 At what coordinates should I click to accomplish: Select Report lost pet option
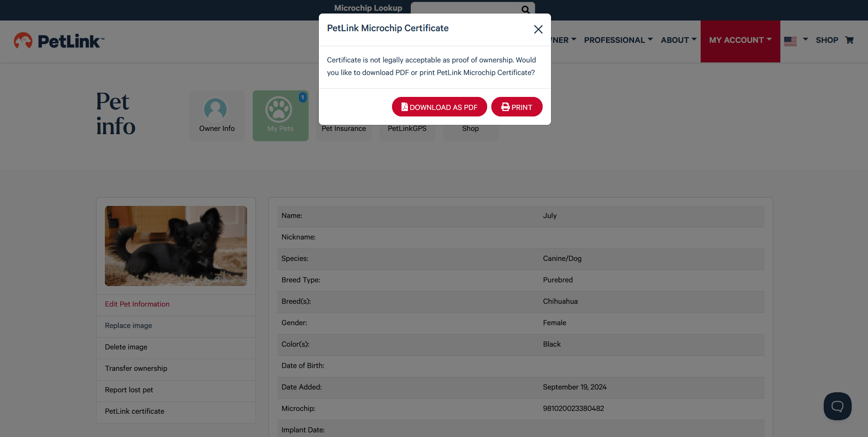click(x=129, y=390)
